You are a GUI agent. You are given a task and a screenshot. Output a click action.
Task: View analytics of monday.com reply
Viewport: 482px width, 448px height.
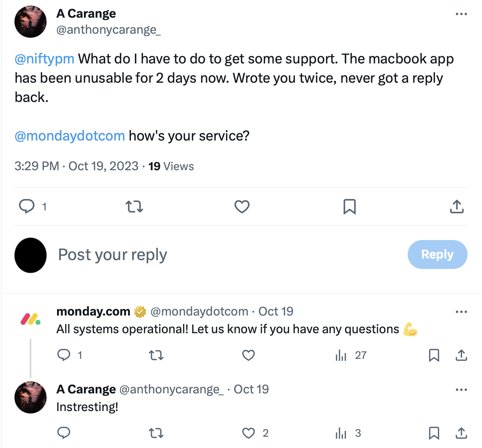pos(341,355)
